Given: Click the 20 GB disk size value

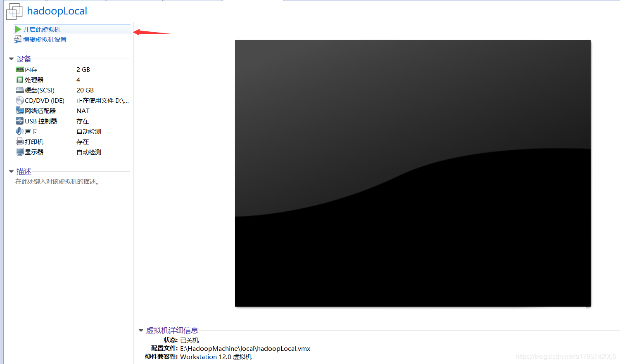Looking at the screenshot, I should pos(85,90).
